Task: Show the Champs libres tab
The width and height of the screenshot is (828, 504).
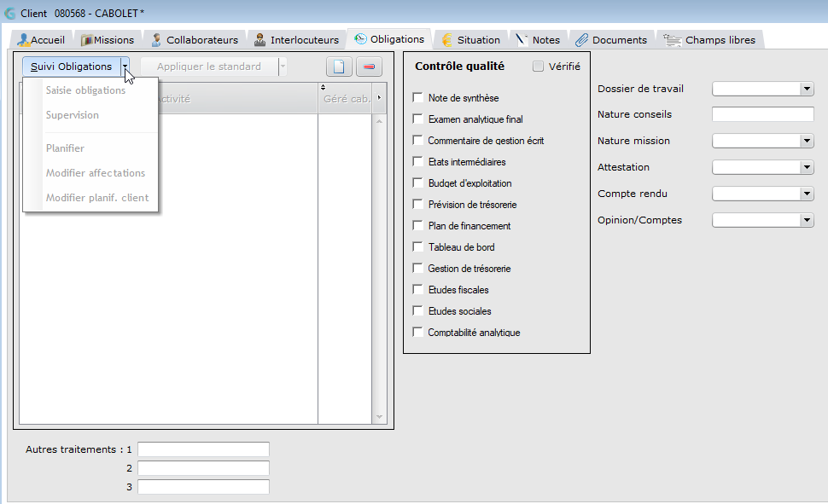Action: pos(709,40)
